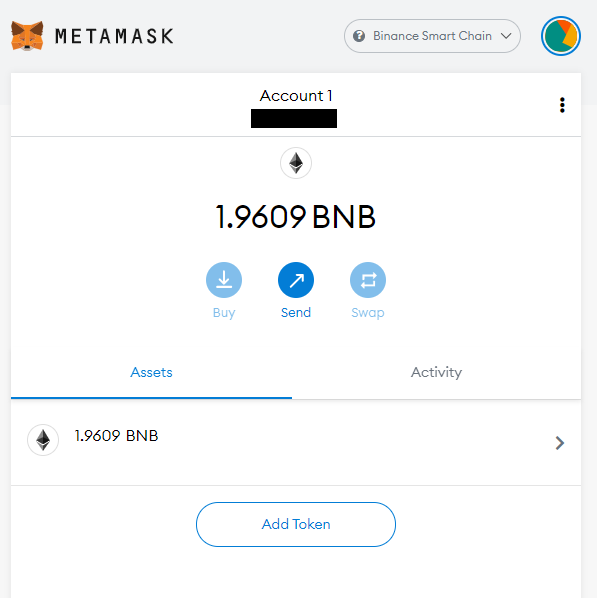Click the BNB asset row token icon
597x598 pixels.
(x=43, y=440)
